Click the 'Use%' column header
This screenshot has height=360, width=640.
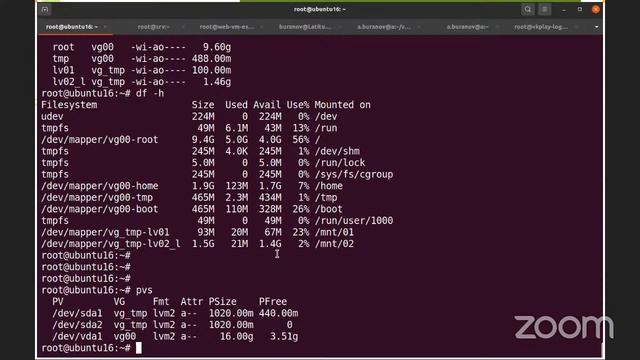(298, 105)
